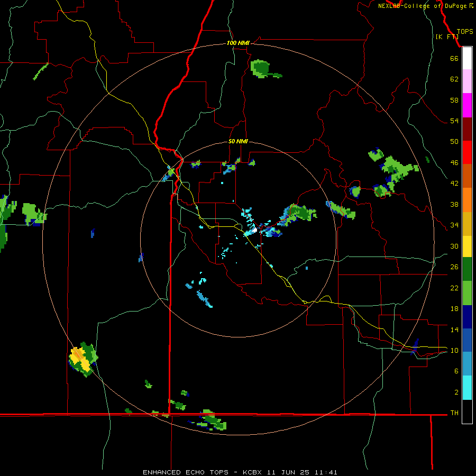The height and width of the screenshot is (476, 476).
Task: Pick the bright orange legend swatch
Action: (x=467, y=200)
